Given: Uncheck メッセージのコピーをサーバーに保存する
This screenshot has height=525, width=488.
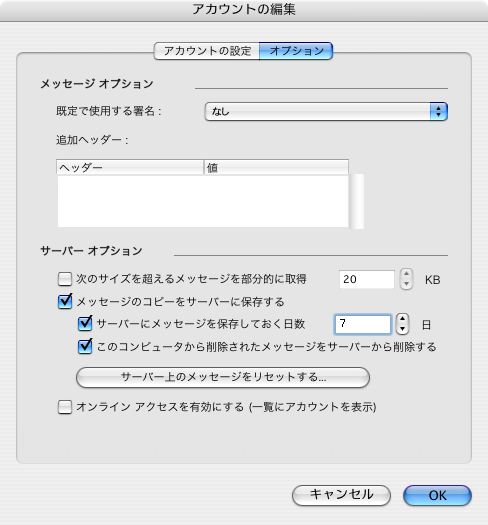Looking at the screenshot, I should pos(65,301).
